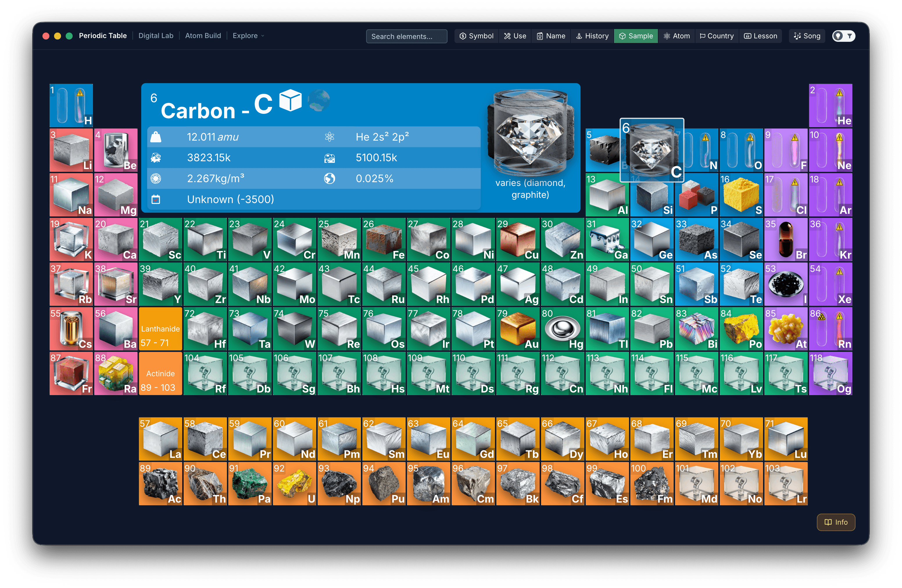The height and width of the screenshot is (588, 902).
Task: Select the Tungsten (W) element tile
Action: [294, 329]
